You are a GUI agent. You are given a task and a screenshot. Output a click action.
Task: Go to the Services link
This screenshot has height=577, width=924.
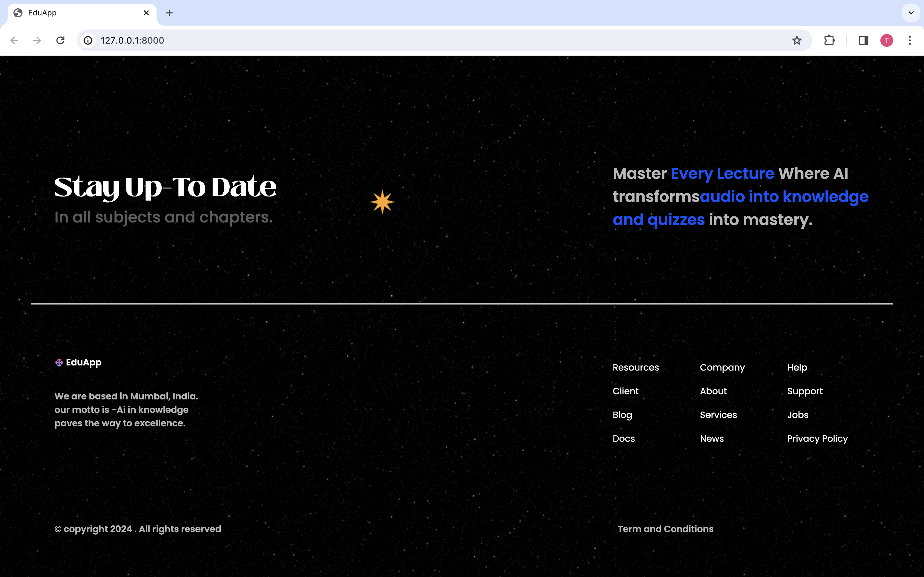(x=718, y=415)
